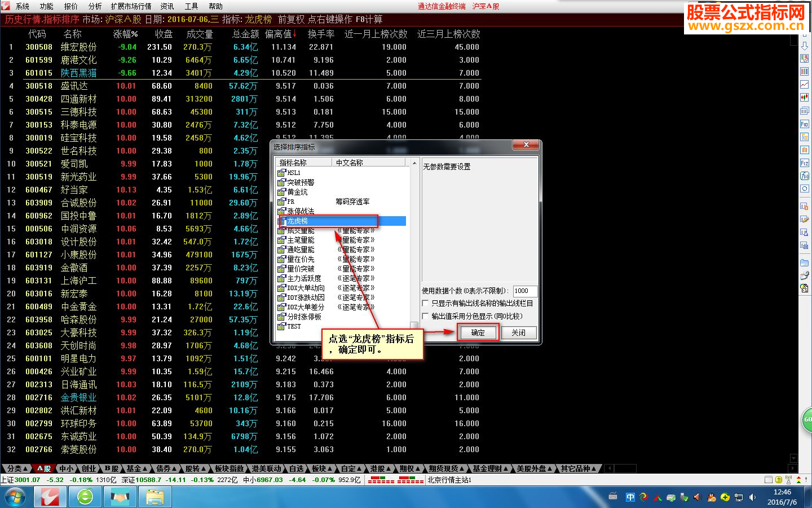Open the folder icon in right toolbar
The width and height of the screenshot is (812, 508).
805,263
